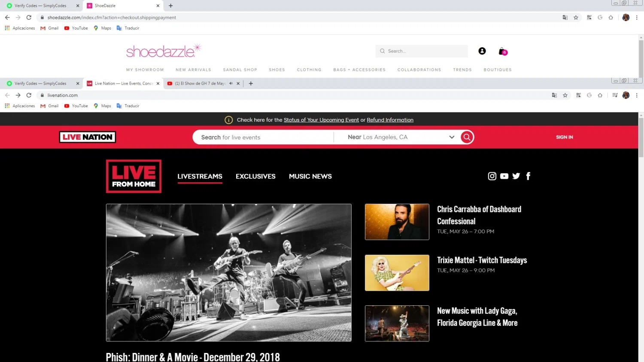
Task: Open Live Nation's Instagram page icon
Action: [x=492, y=176]
